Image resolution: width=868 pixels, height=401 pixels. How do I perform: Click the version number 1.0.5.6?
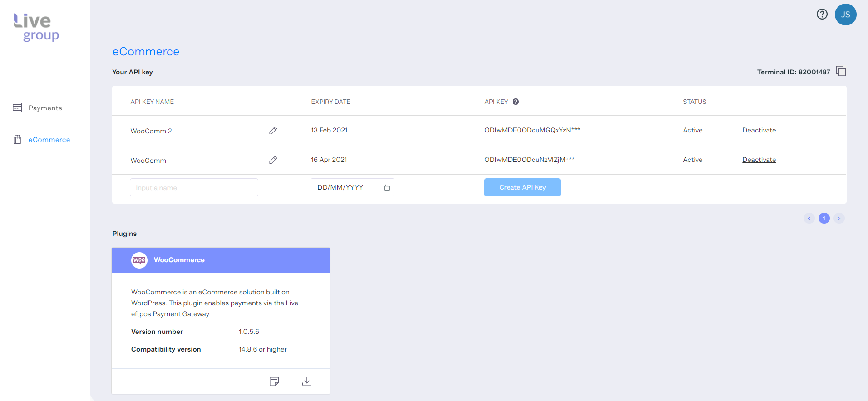coord(249,332)
